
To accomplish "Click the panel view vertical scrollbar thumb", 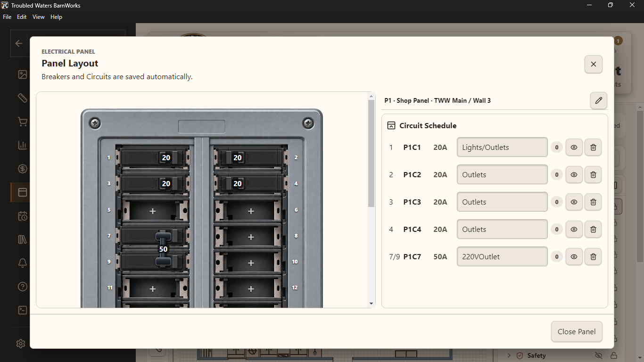I will 371,153.
